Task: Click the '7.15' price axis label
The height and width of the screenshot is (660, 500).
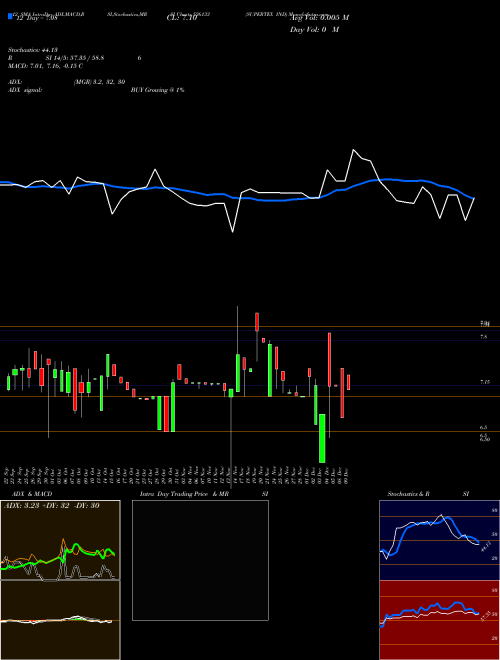Action: [485, 382]
